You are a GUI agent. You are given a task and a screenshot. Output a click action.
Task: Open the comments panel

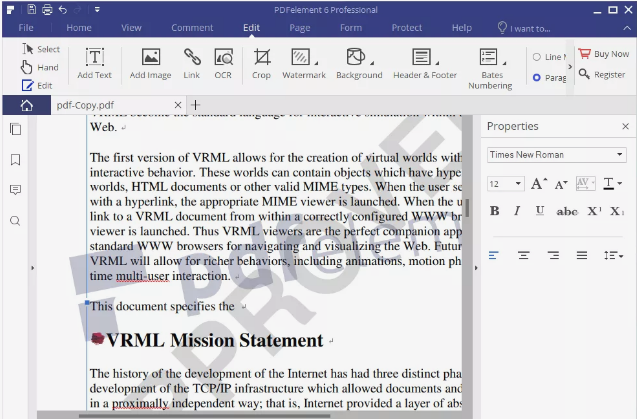(x=15, y=190)
